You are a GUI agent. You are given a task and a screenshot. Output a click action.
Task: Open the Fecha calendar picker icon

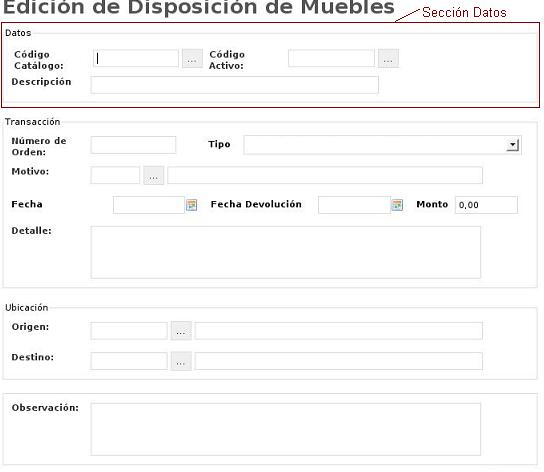192,205
